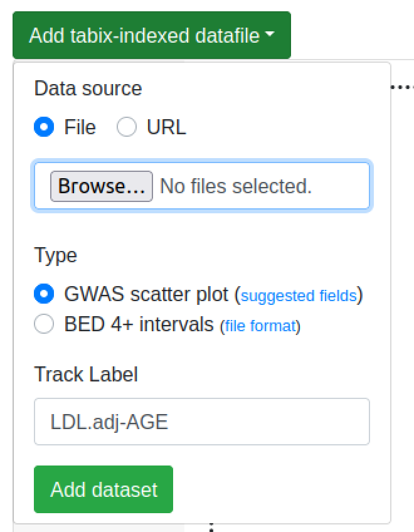Click the Type section label
Image resolution: width=414 pixels, height=532 pixels.
pos(55,255)
